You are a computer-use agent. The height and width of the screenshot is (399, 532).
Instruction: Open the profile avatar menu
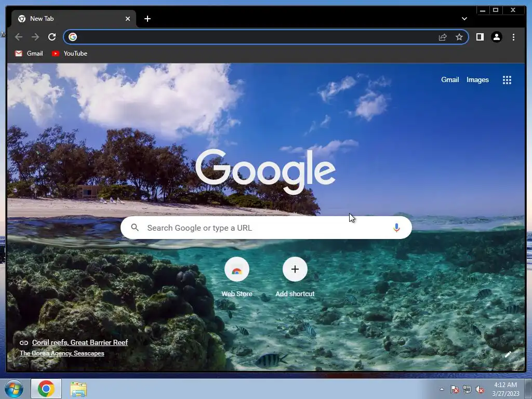point(496,37)
